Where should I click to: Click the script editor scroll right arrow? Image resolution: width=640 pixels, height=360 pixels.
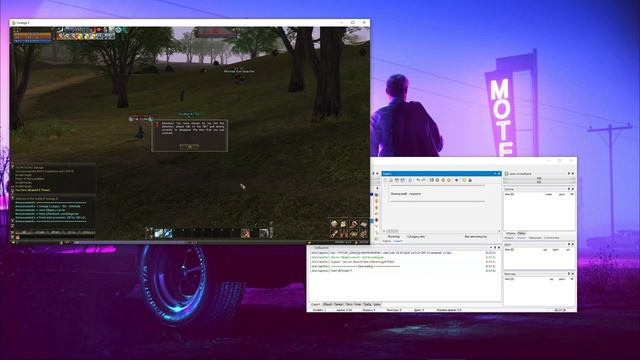499,231
